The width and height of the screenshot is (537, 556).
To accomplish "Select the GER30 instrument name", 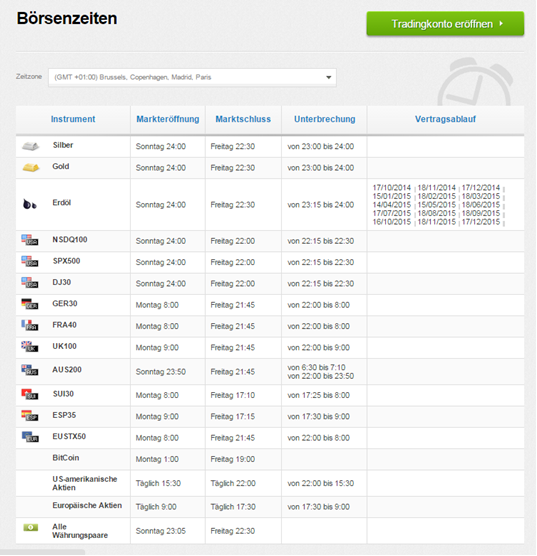I will pos(65,304).
